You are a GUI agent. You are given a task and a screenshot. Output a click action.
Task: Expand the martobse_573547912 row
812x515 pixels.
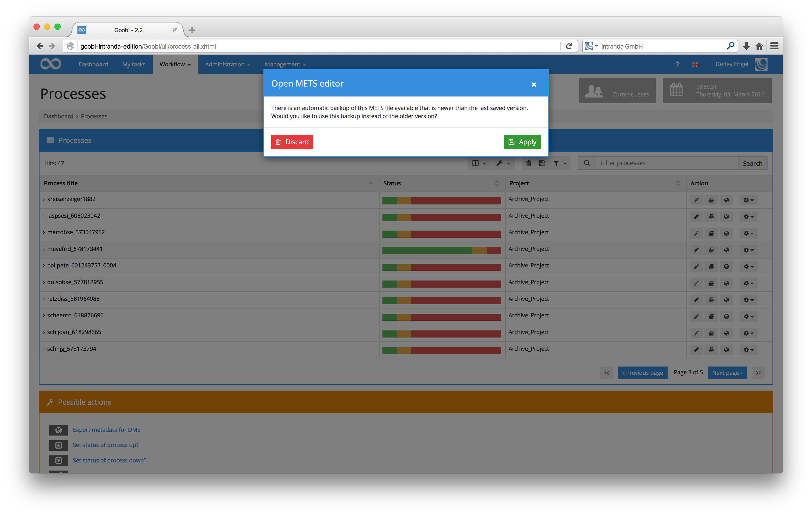[x=44, y=232]
